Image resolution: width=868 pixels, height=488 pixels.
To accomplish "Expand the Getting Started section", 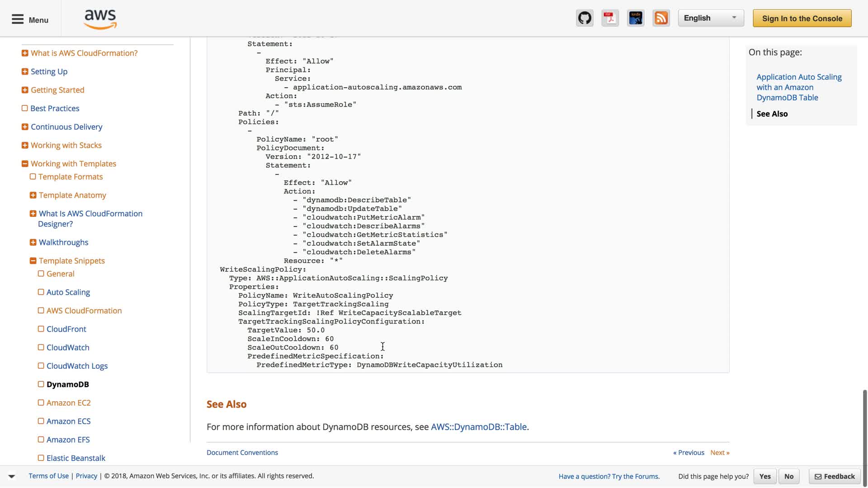I will click(25, 90).
